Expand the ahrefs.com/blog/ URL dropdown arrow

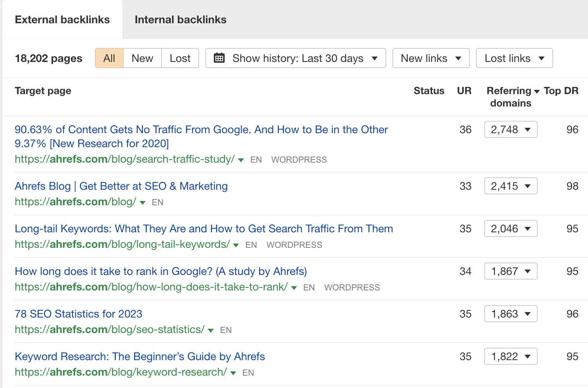(143, 203)
